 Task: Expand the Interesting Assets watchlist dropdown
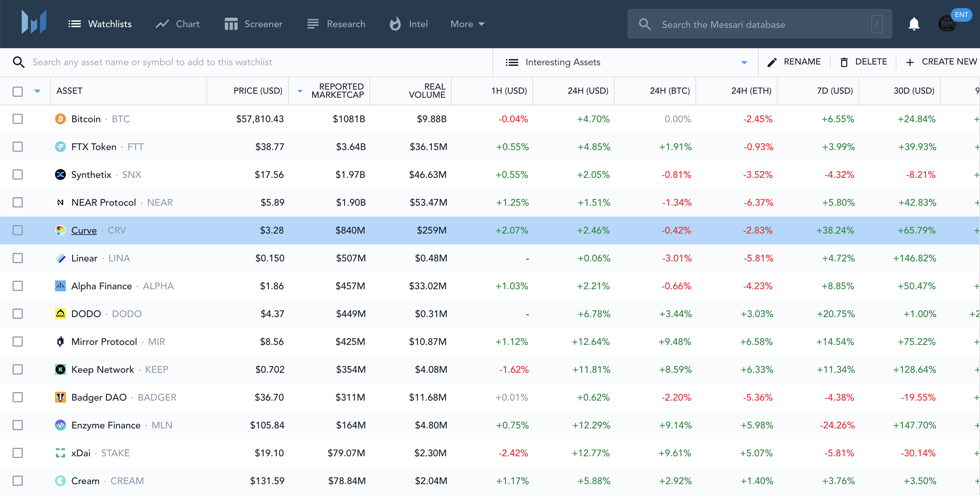(744, 62)
